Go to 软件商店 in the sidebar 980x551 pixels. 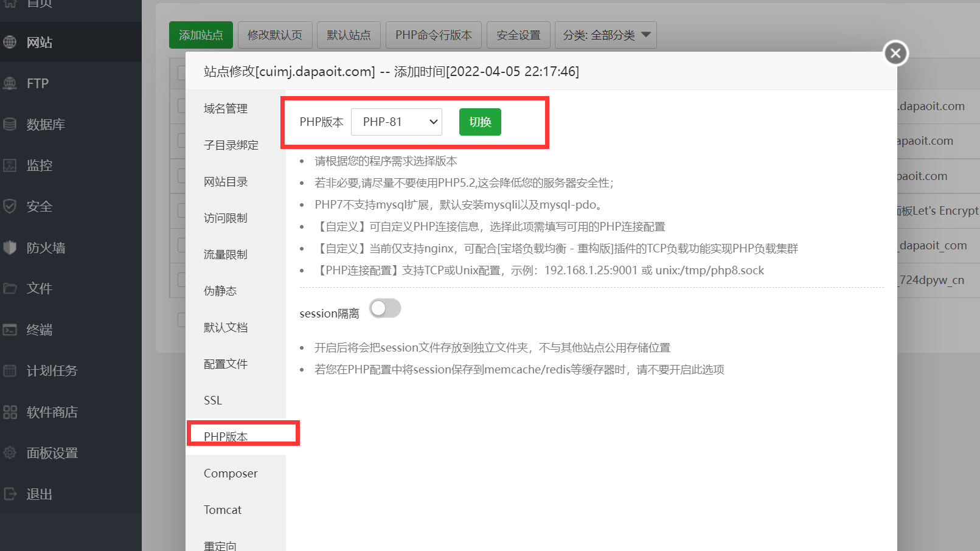click(x=71, y=412)
